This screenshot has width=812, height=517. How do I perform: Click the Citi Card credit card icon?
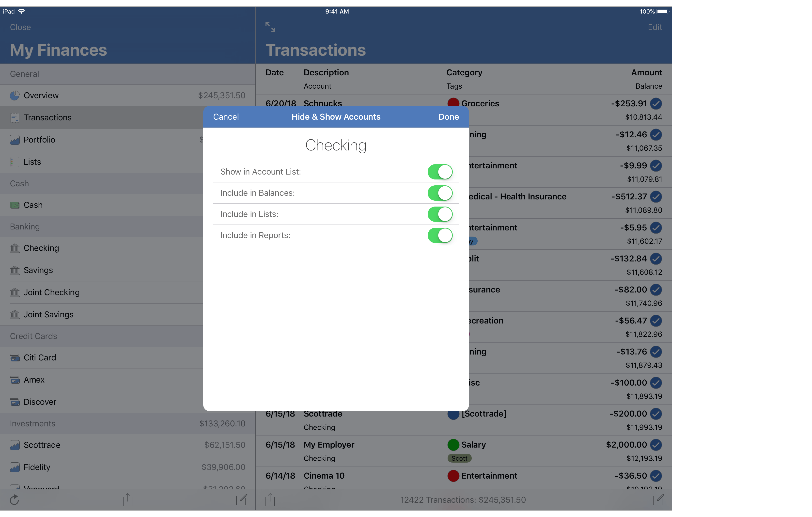click(x=15, y=357)
